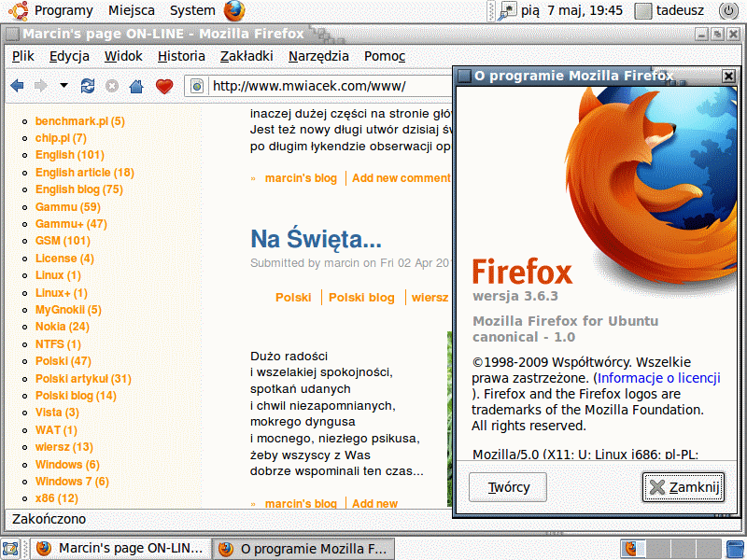Click the red heart toolbar icon
Screen dimensions: 747x560
coord(164,86)
